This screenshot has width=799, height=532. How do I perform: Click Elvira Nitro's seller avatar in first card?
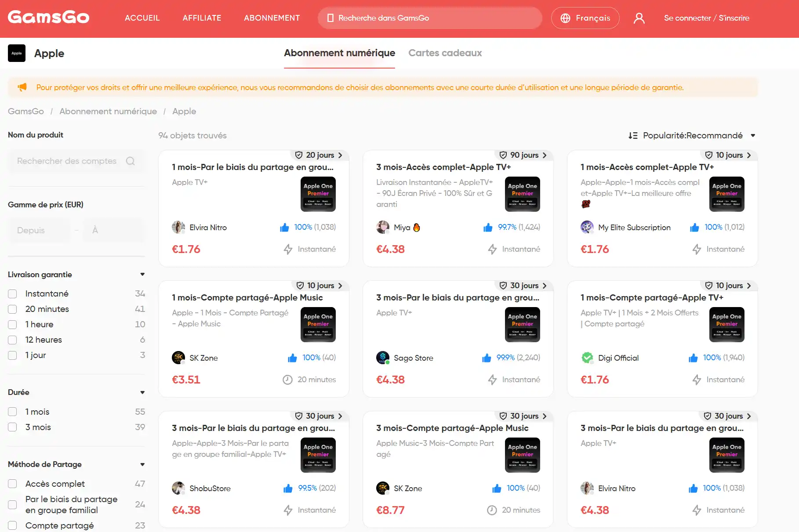[x=178, y=227]
